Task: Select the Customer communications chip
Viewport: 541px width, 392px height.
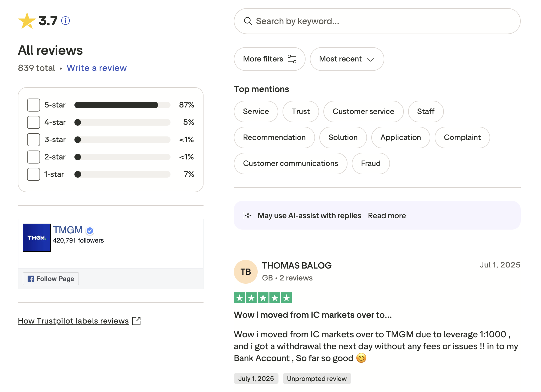Action: (x=290, y=164)
